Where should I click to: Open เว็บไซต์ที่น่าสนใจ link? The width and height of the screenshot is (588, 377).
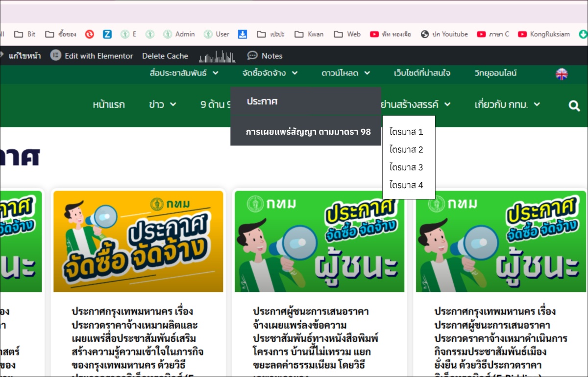pyautogui.click(x=422, y=73)
